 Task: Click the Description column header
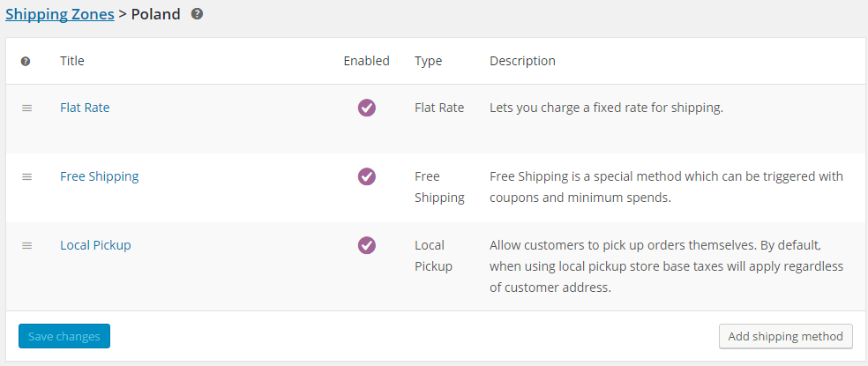(522, 61)
